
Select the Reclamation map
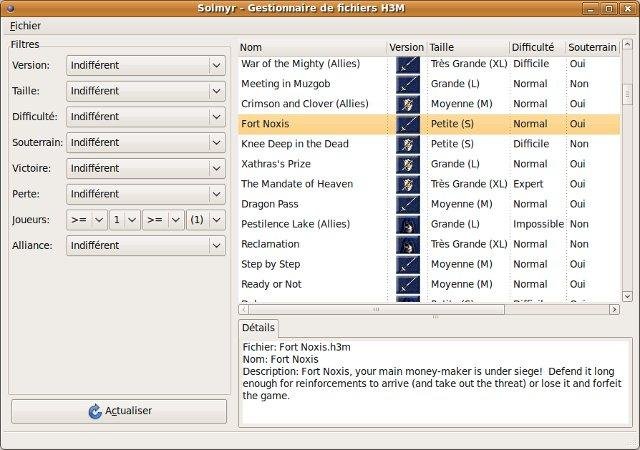coord(270,244)
